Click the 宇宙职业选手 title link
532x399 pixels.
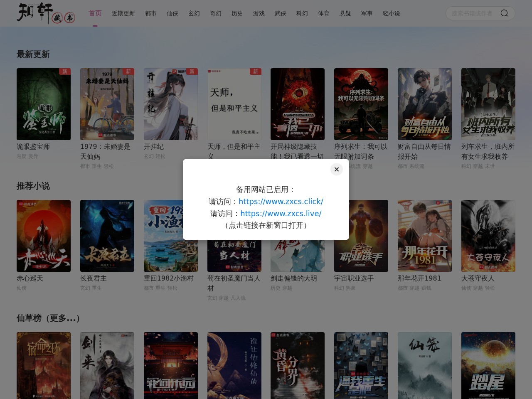[354, 278]
